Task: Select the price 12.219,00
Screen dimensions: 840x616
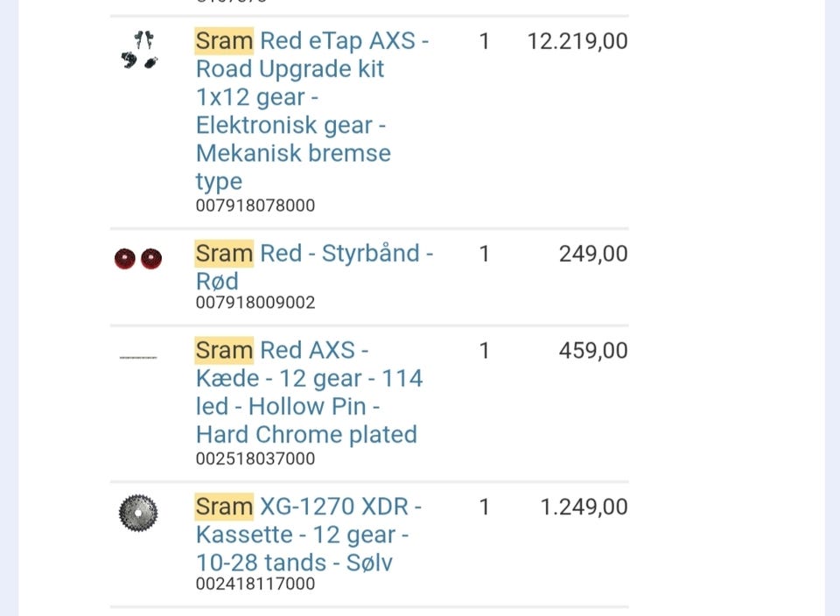Action: pos(577,41)
